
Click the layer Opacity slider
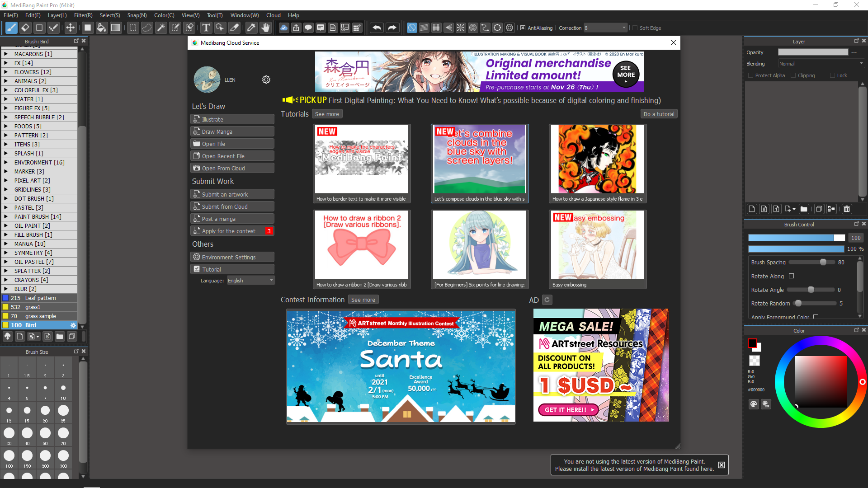coord(813,52)
